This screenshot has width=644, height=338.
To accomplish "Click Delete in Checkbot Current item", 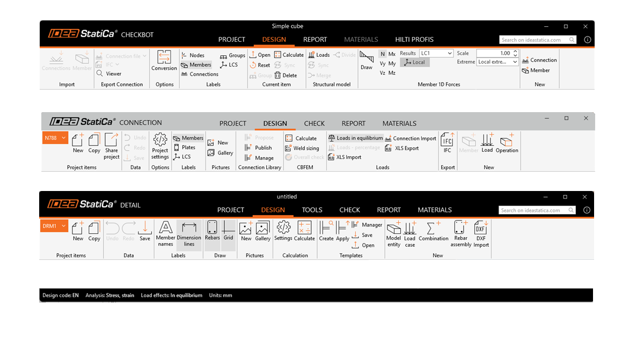I will [x=286, y=76].
